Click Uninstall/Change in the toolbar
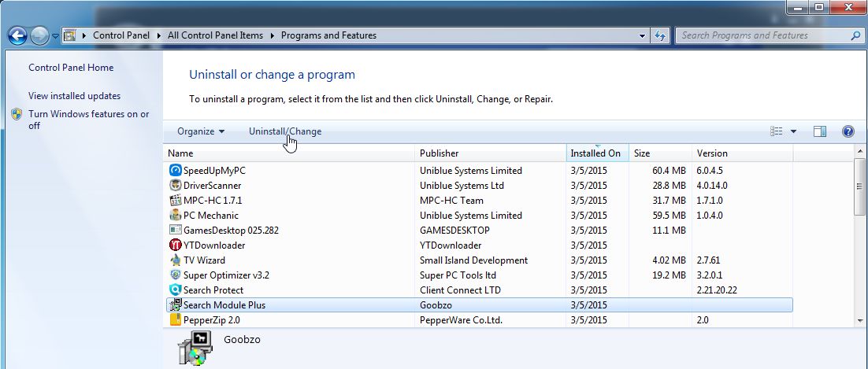868x369 pixels. click(x=285, y=131)
